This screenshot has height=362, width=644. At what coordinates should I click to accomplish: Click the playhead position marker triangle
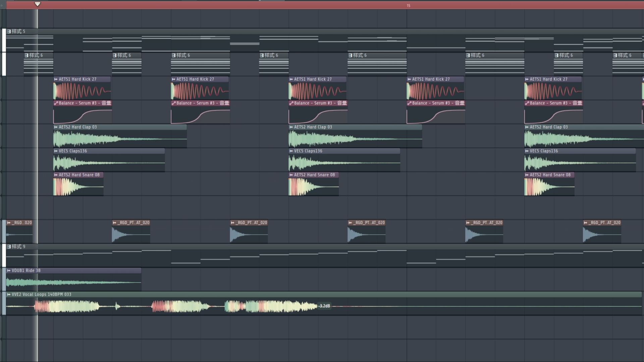point(38,4)
